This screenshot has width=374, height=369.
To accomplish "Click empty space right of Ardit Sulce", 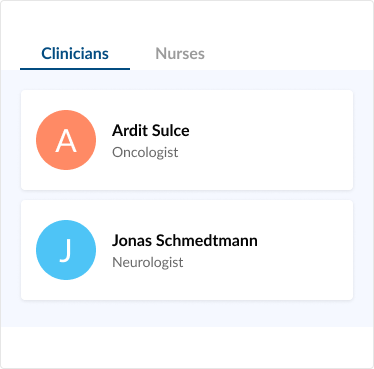I will click(x=270, y=140).
